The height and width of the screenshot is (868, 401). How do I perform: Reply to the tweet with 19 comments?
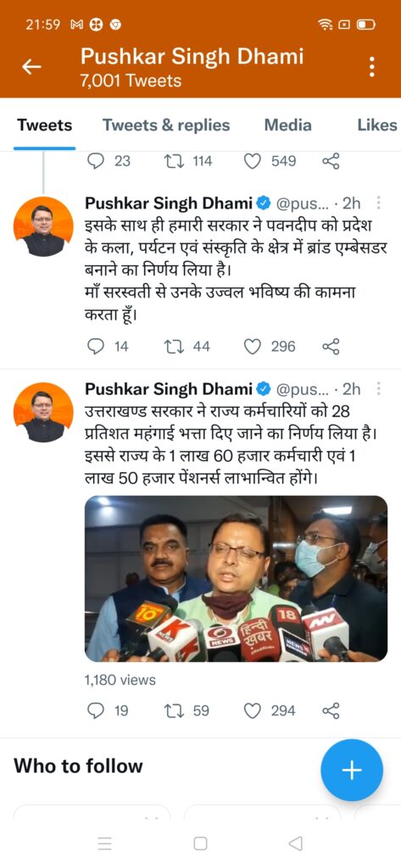(96, 711)
